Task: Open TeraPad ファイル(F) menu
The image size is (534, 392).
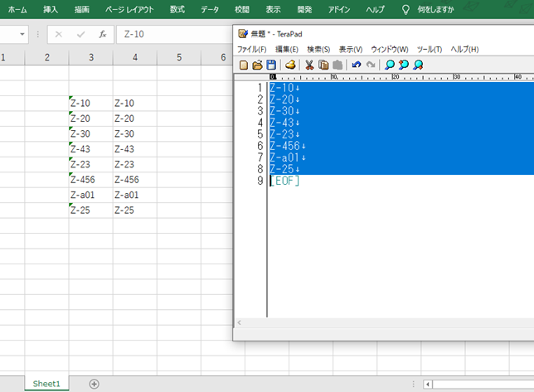Action: pyautogui.click(x=252, y=50)
